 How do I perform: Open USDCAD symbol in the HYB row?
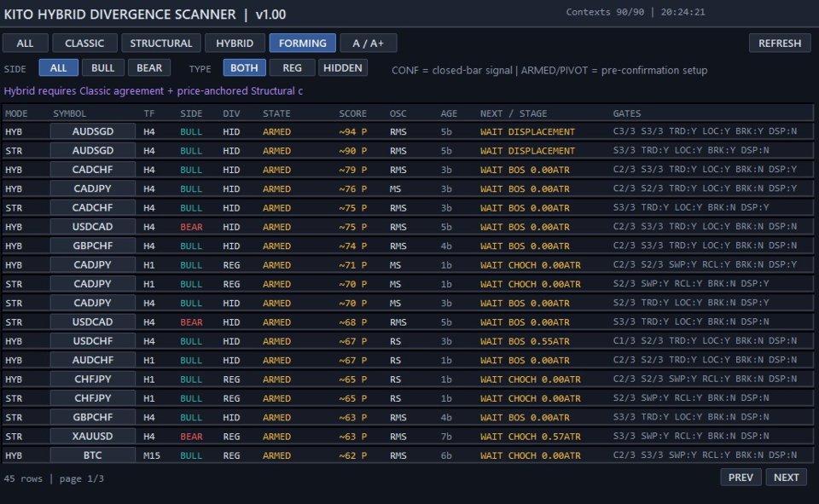92,227
